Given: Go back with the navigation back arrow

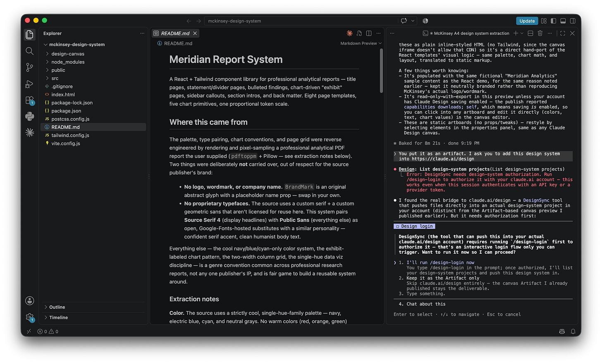Looking at the screenshot, I should (x=189, y=21).
